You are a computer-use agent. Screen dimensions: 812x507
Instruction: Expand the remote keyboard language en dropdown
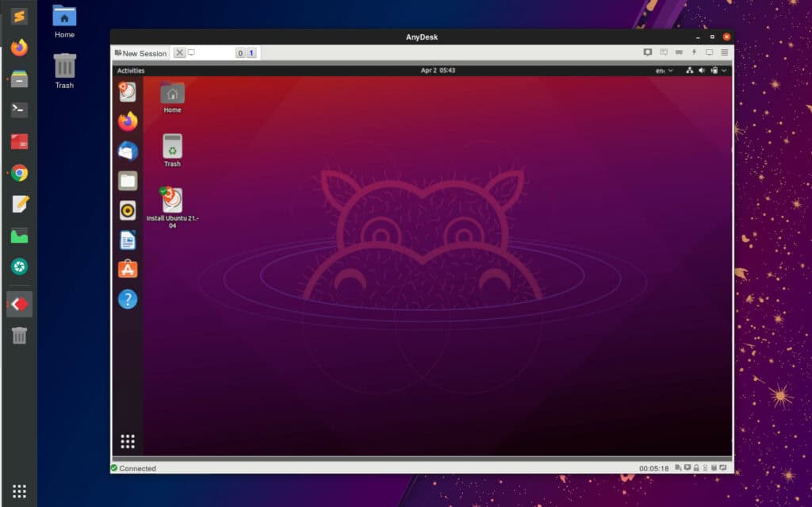(664, 71)
